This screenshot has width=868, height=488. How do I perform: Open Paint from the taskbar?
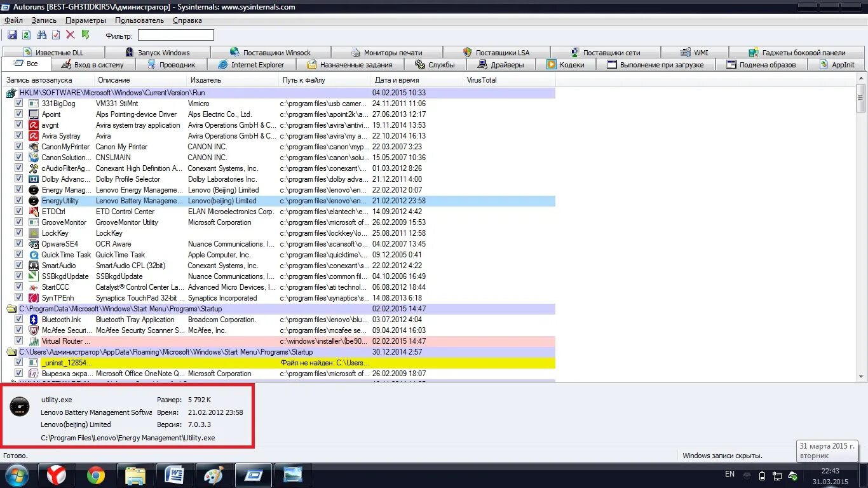(x=214, y=475)
